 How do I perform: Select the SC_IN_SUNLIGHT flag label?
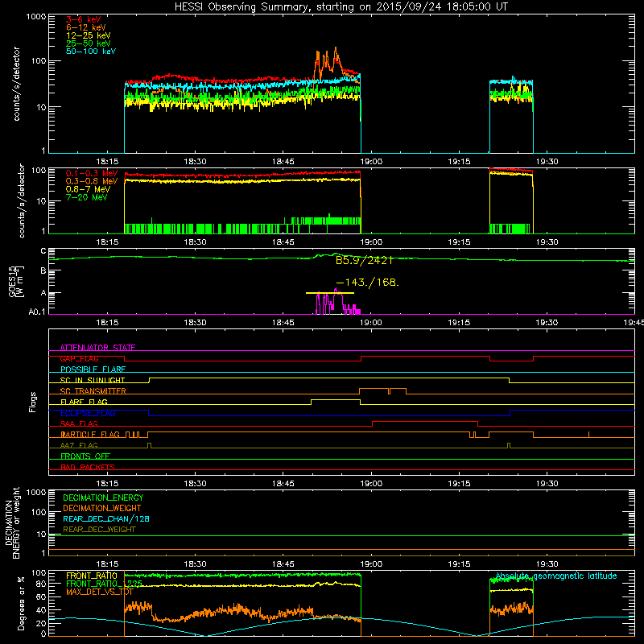tap(93, 380)
